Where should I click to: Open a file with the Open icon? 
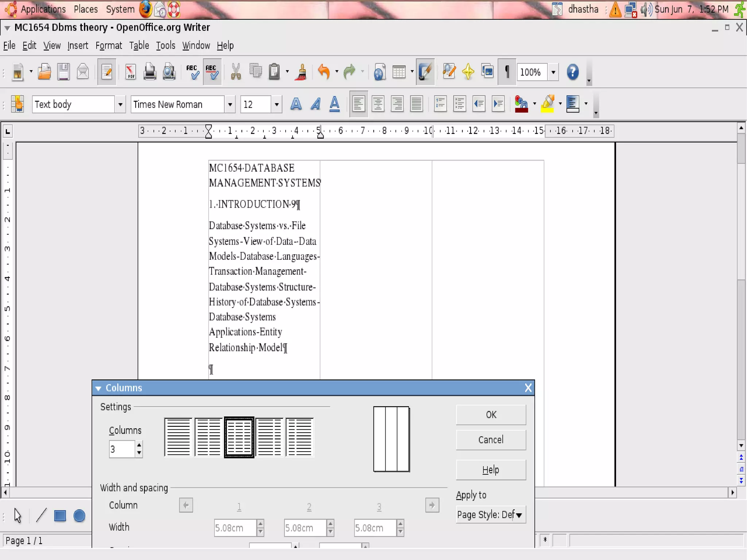pyautogui.click(x=44, y=72)
